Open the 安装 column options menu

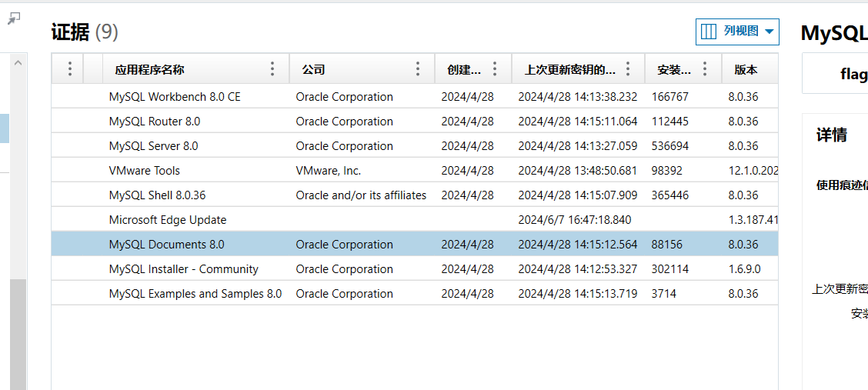[705, 68]
